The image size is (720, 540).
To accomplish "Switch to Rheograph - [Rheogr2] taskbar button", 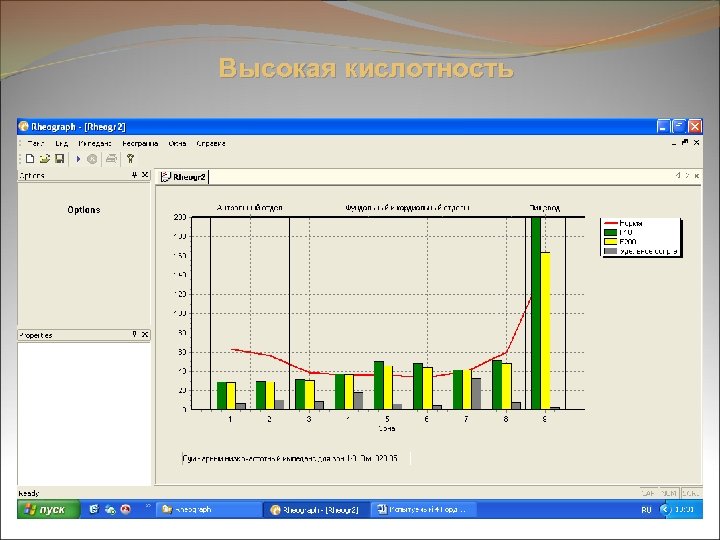I will (316, 509).
